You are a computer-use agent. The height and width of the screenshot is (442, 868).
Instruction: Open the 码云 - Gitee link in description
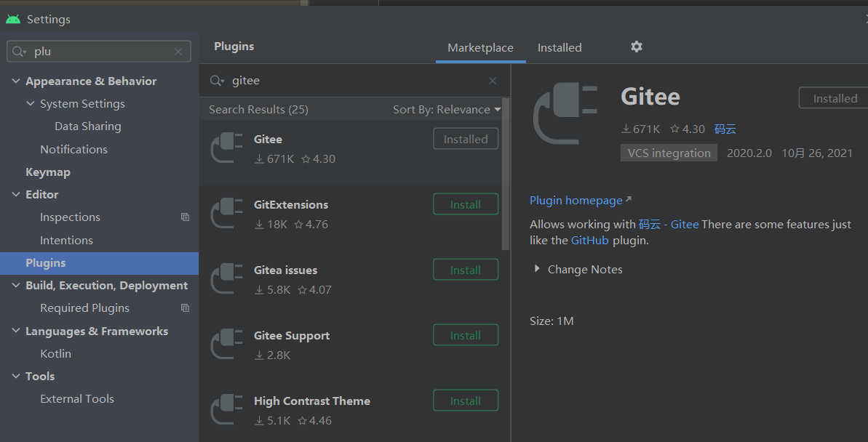668,225
